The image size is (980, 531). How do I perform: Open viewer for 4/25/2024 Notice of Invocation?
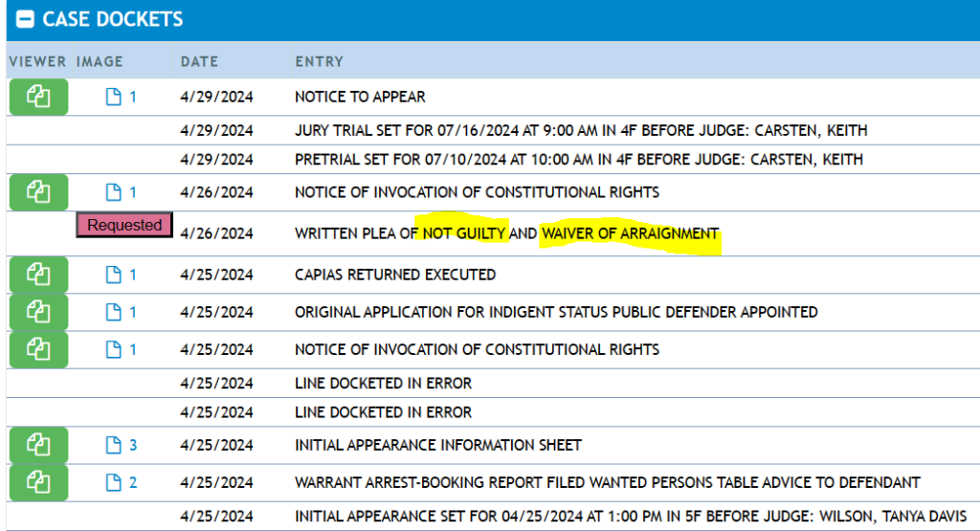point(38,349)
